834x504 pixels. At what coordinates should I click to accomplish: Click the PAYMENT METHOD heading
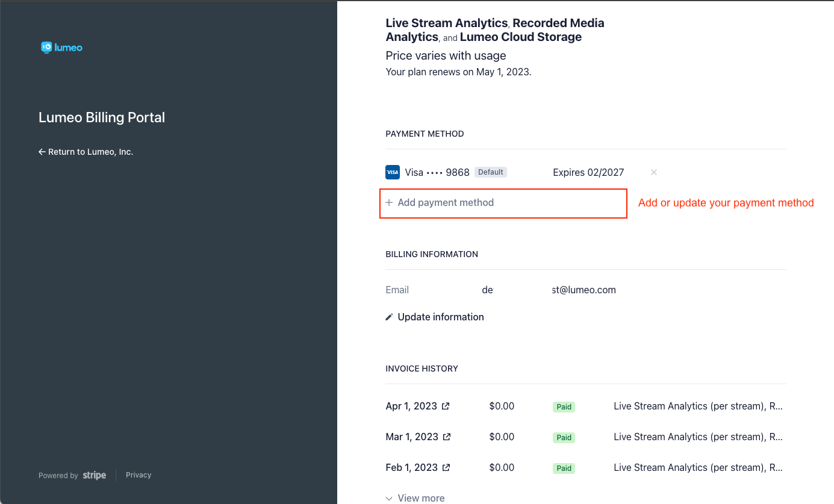[x=425, y=134]
